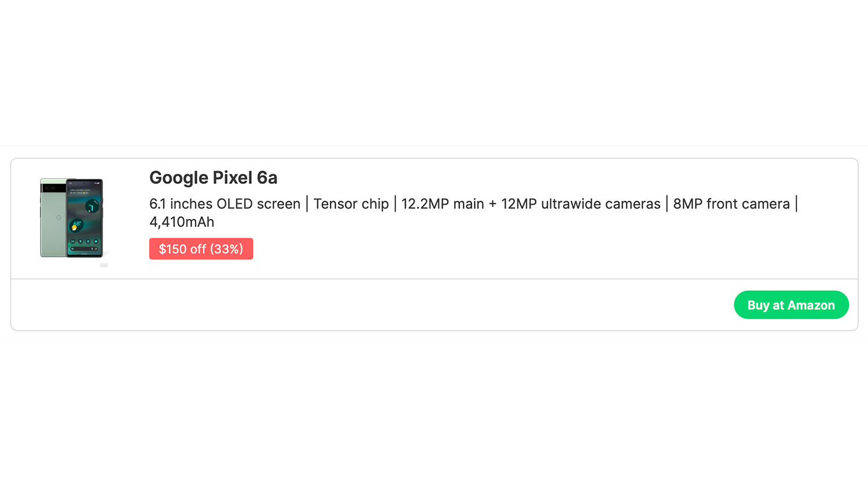
Task: Click the "8MP front camera" spec text
Action: click(731, 204)
